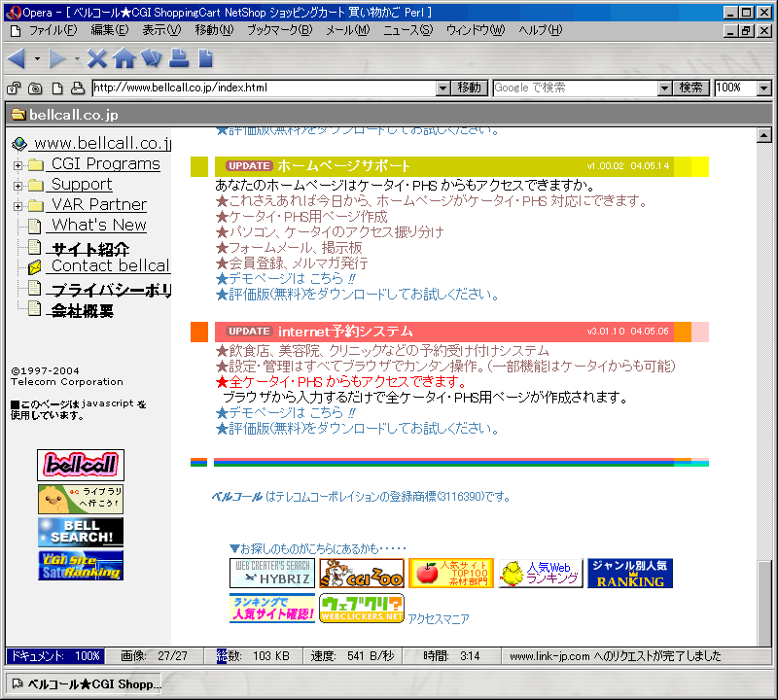The height and width of the screenshot is (700, 778).
Task: Open the ヘルプ(H) menu
Action: (541, 30)
